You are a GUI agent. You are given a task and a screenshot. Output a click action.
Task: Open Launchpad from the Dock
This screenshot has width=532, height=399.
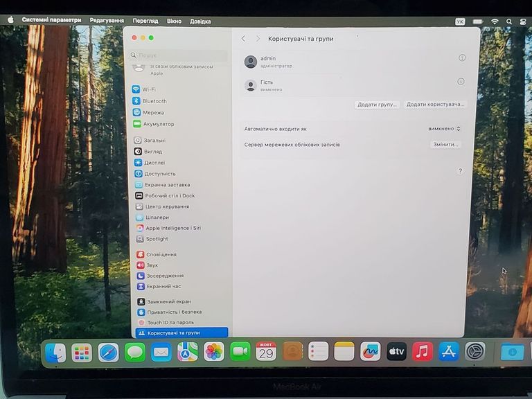pyautogui.click(x=82, y=353)
